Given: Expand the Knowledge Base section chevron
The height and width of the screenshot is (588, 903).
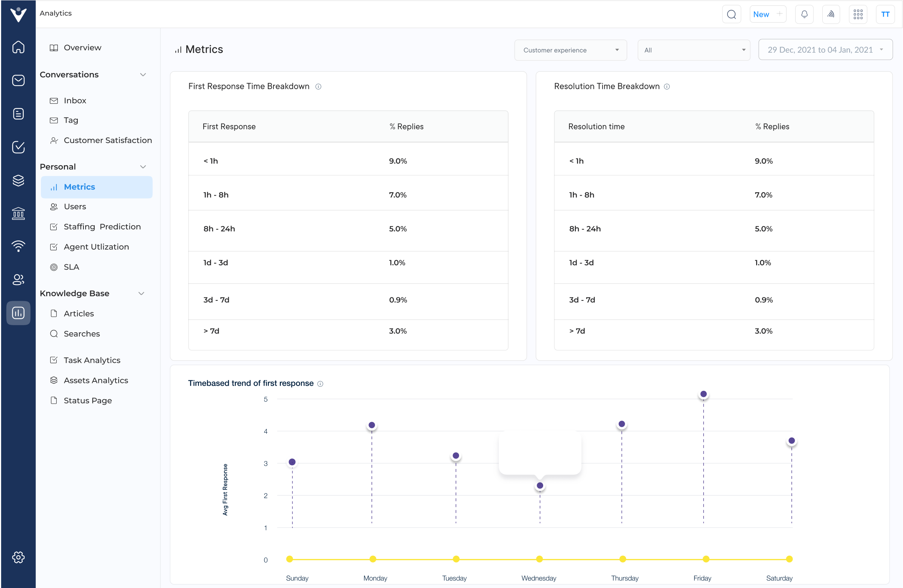Looking at the screenshot, I should click(145, 293).
